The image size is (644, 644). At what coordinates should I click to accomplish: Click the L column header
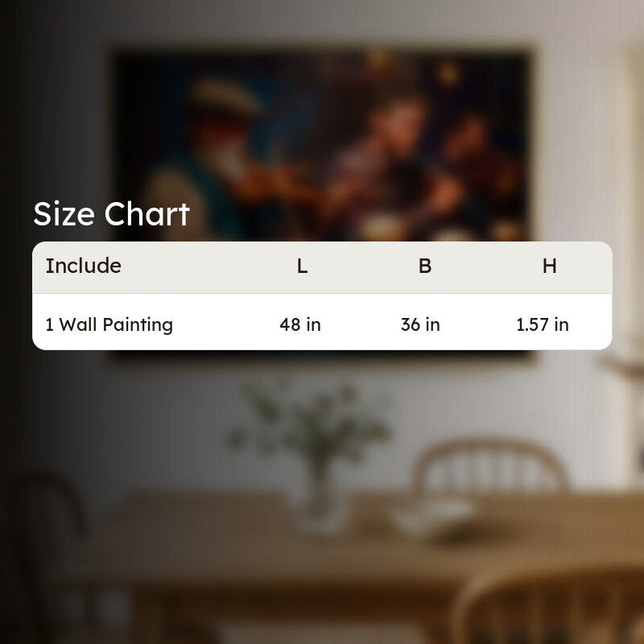[303, 266]
